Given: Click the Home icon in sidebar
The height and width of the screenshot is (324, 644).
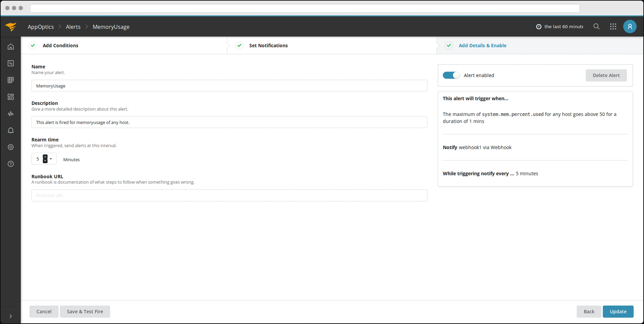Looking at the screenshot, I should [10, 47].
